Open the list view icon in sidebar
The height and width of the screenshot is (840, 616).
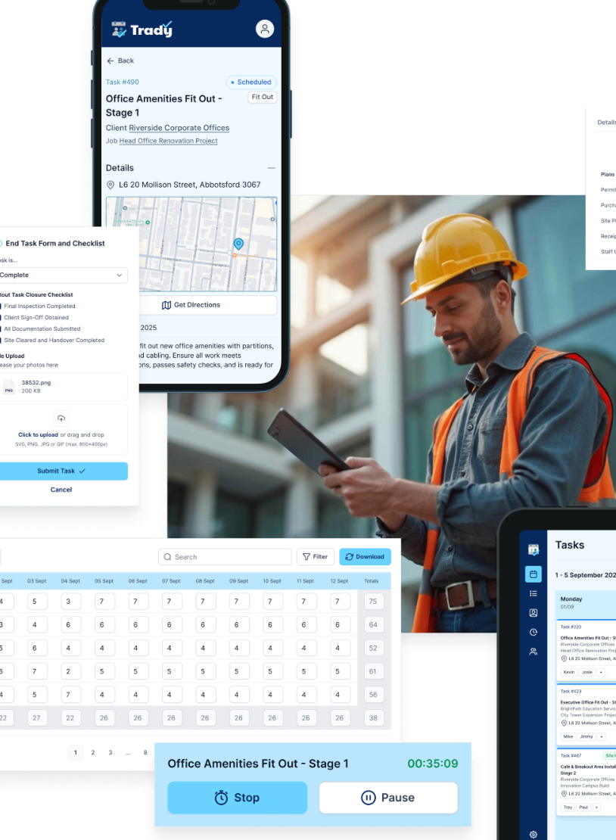(x=533, y=593)
